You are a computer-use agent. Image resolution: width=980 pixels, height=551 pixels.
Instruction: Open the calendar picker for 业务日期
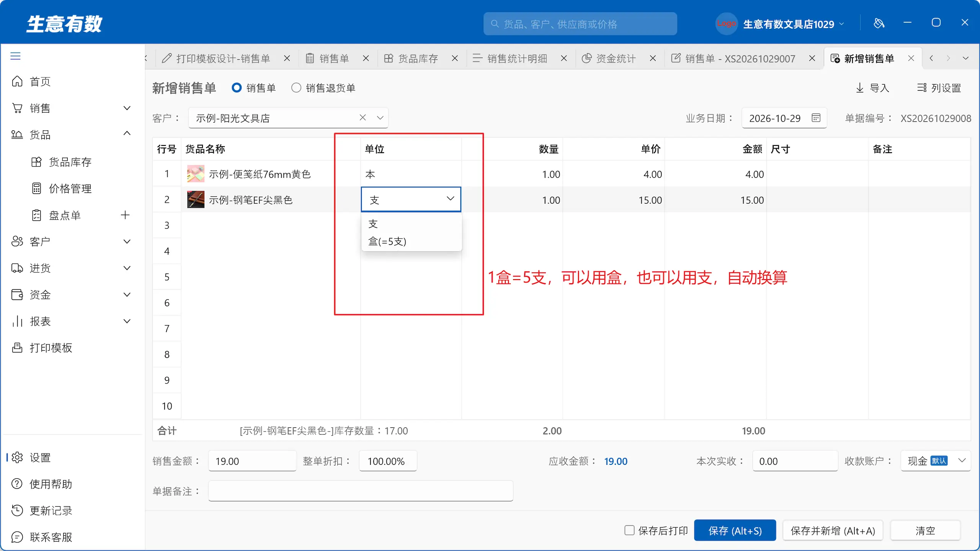click(x=816, y=118)
